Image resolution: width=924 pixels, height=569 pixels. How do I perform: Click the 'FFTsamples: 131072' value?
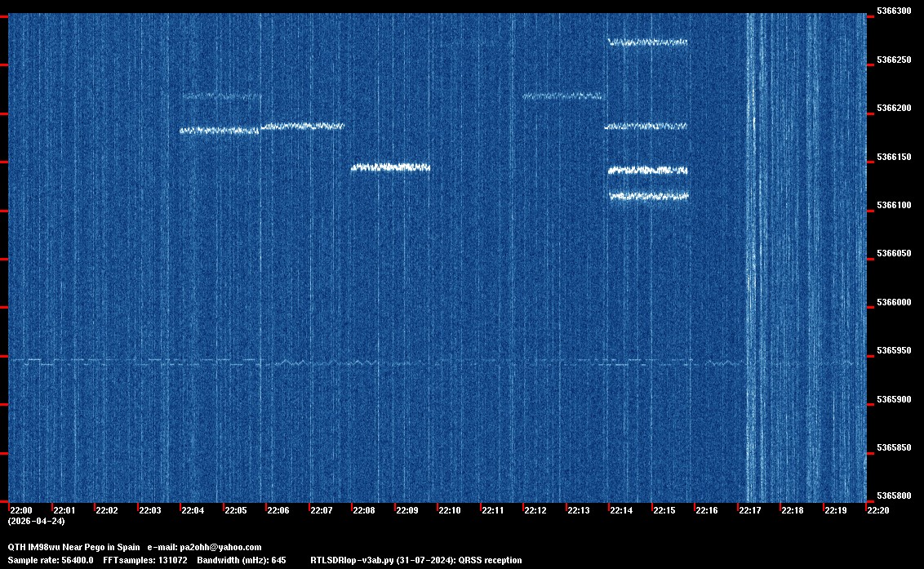pyautogui.click(x=145, y=561)
